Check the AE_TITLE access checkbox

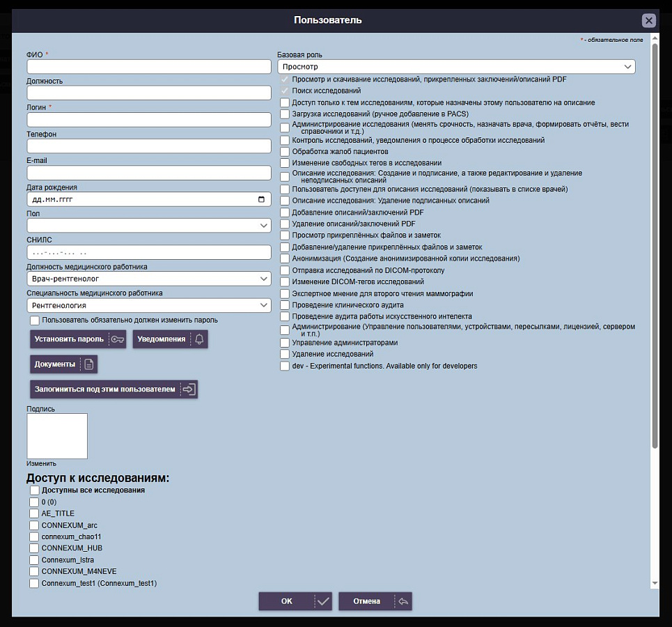click(x=34, y=513)
